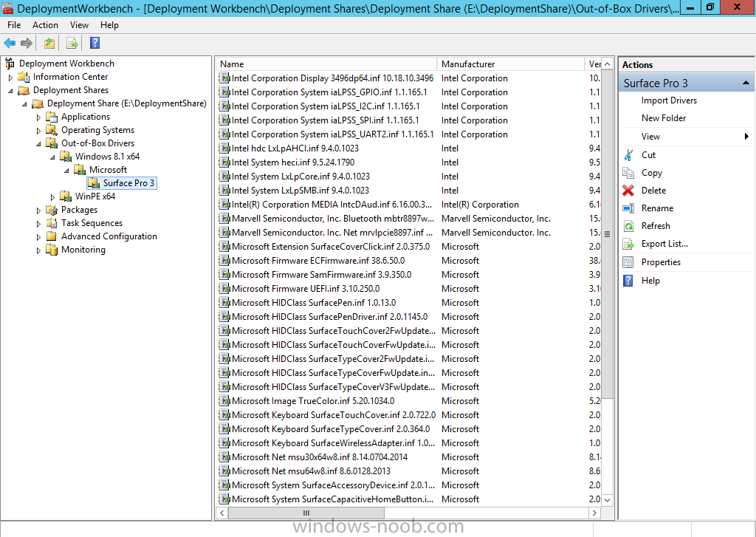
Task: Click the horizontal scrollbar right arrow
Action: coord(594,513)
